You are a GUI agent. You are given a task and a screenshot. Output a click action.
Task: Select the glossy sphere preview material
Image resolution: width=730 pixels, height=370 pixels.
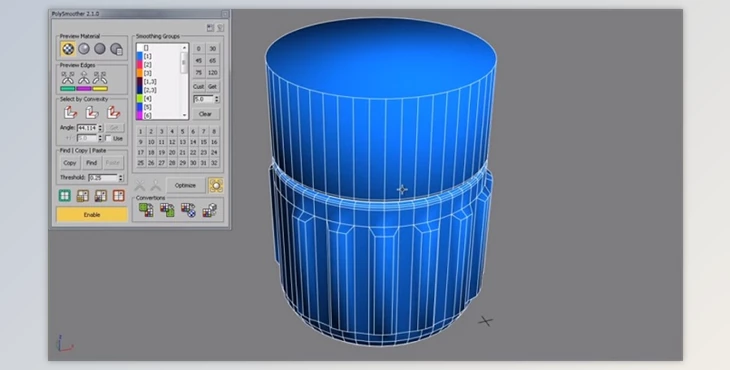[84, 48]
